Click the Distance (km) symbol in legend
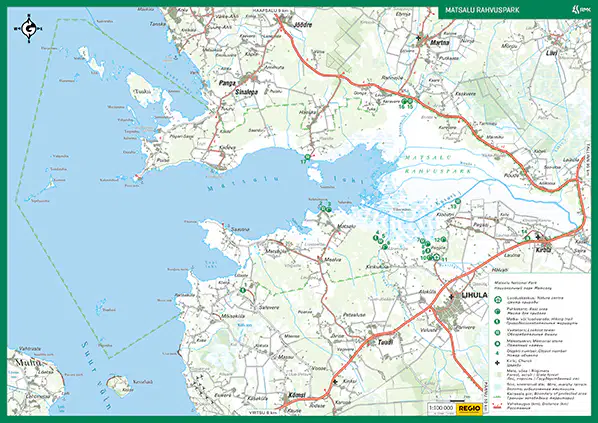The width and height of the screenshot is (598, 423). 497,405
